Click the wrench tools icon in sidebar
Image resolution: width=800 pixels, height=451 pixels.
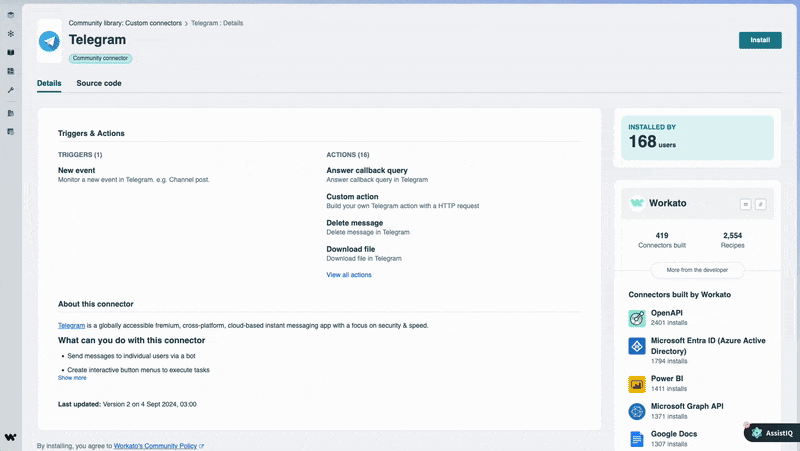tap(10, 90)
